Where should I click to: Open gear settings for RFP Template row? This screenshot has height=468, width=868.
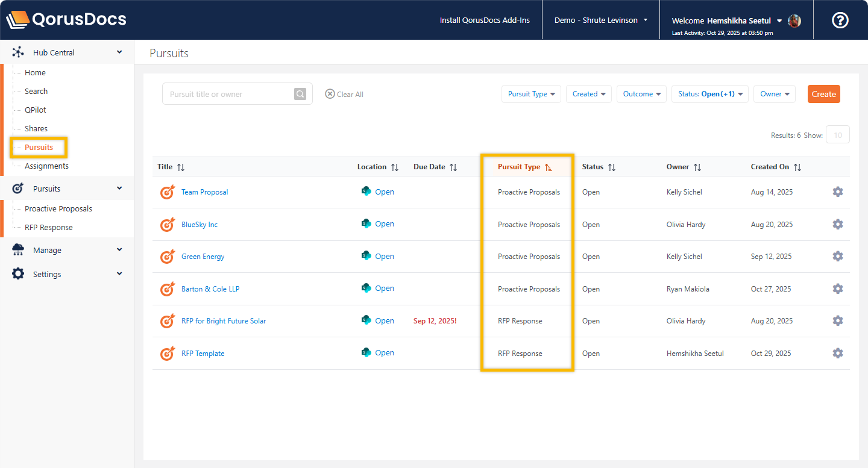[837, 354]
